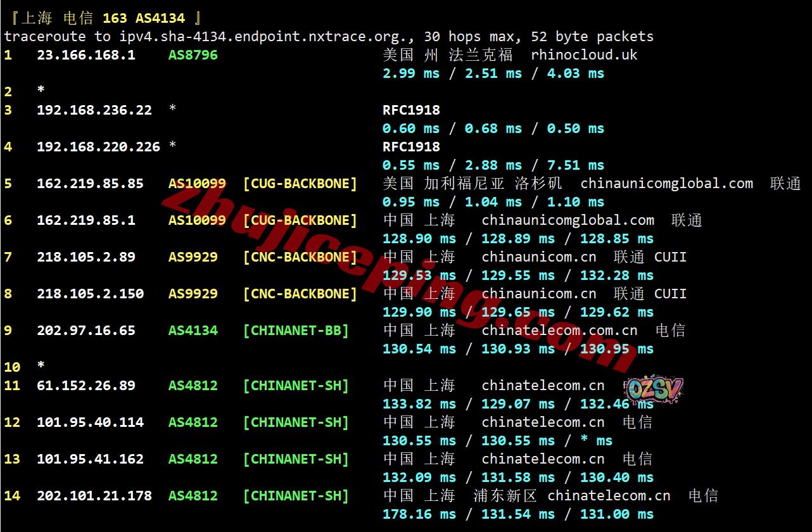The height and width of the screenshot is (532, 812).
Task: Click IP address 101.95.40.114
Action: click(x=90, y=422)
